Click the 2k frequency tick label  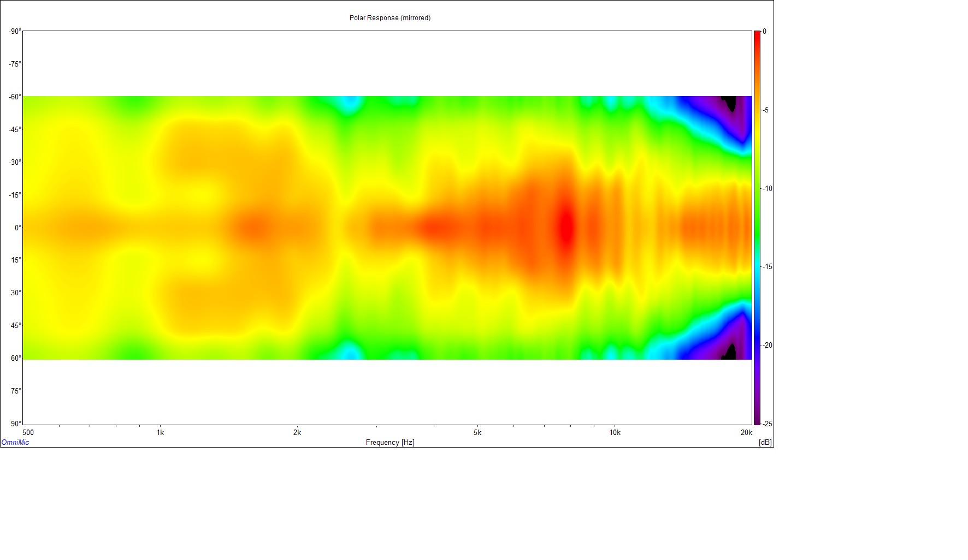[x=297, y=432]
